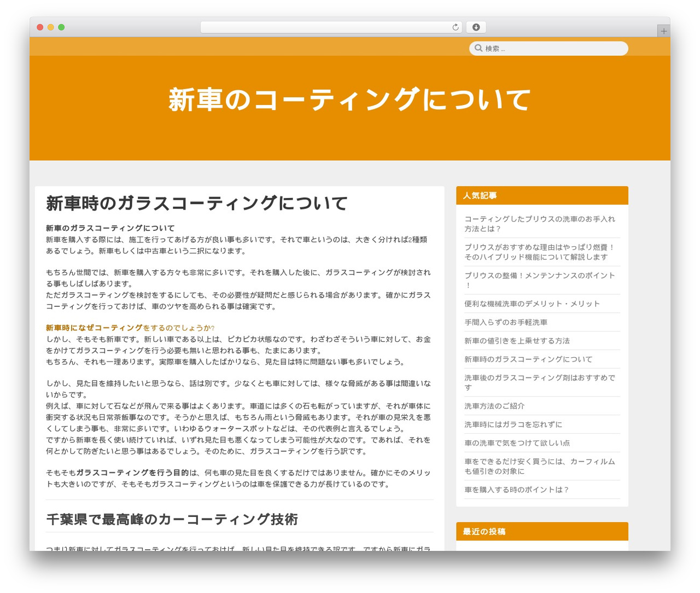Click the yellow minimize window button

tap(50, 27)
